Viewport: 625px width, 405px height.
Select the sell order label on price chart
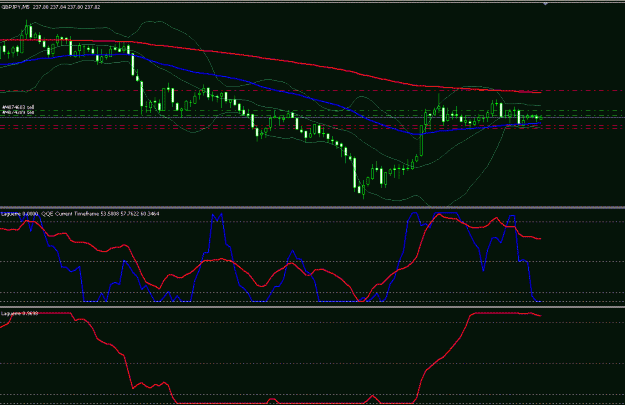pos(18,107)
